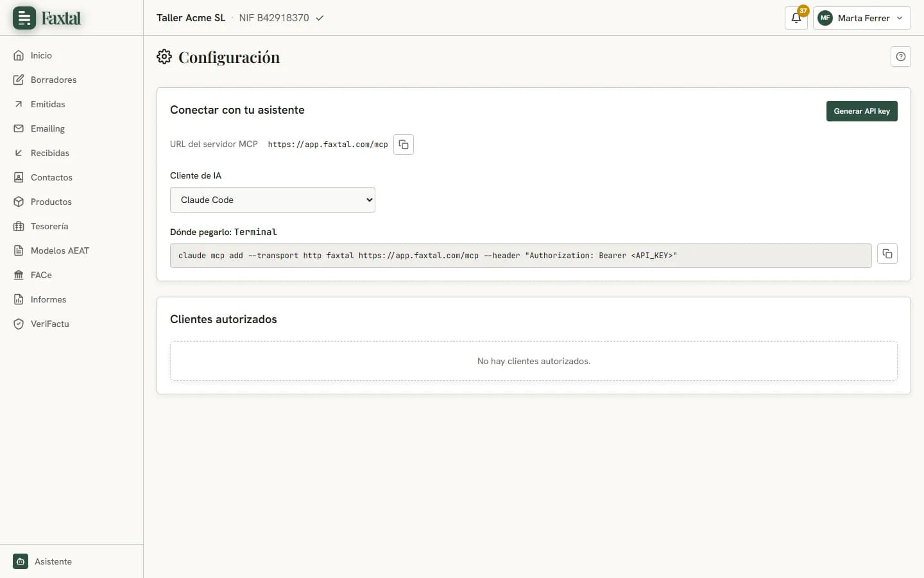Open the Productos page link
This screenshot has width=924, height=578.
[51, 202]
